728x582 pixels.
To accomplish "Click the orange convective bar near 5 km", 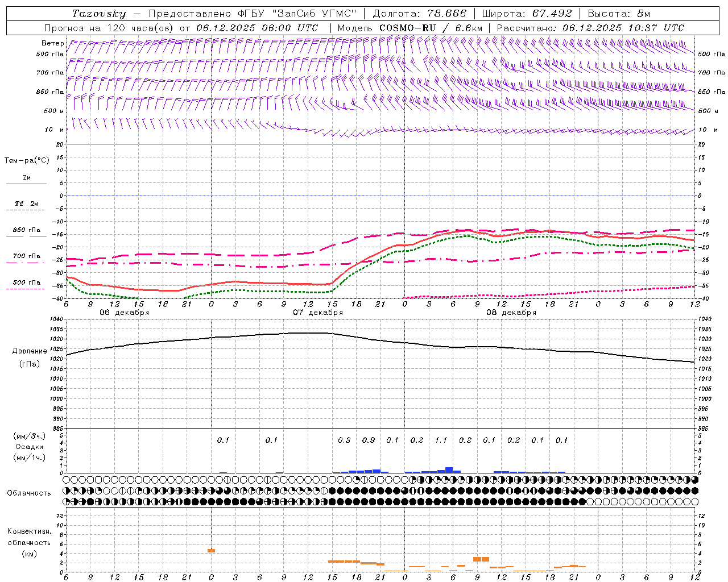I will (211, 550).
